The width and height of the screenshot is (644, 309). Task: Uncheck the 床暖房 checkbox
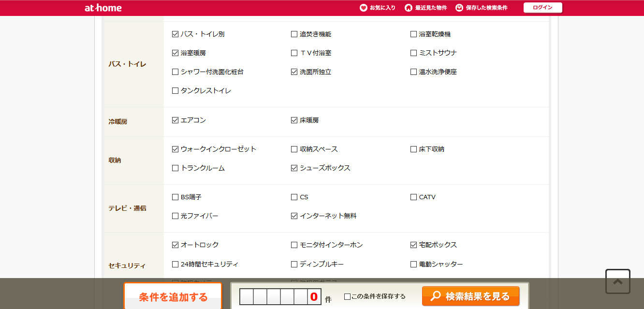pyautogui.click(x=294, y=120)
